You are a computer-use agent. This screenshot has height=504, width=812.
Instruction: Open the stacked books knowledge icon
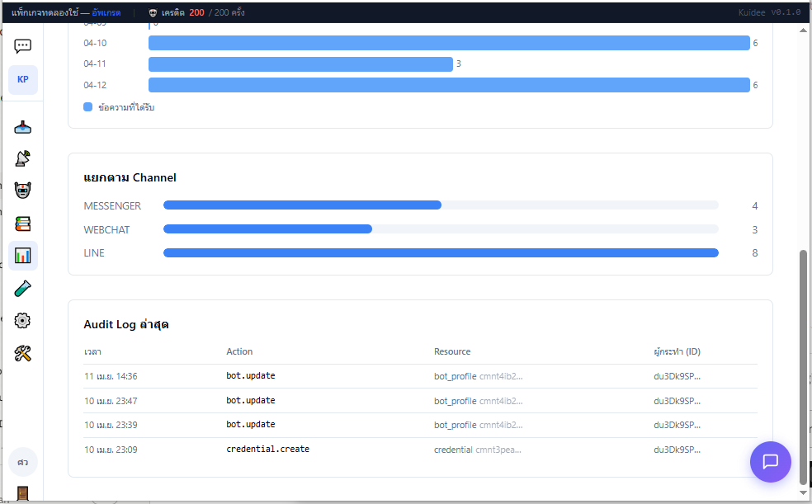pyautogui.click(x=23, y=224)
